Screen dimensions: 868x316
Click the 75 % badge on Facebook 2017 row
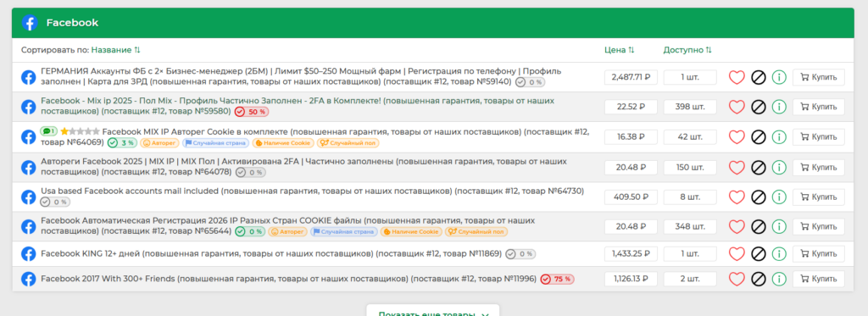click(x=557, y=279)
